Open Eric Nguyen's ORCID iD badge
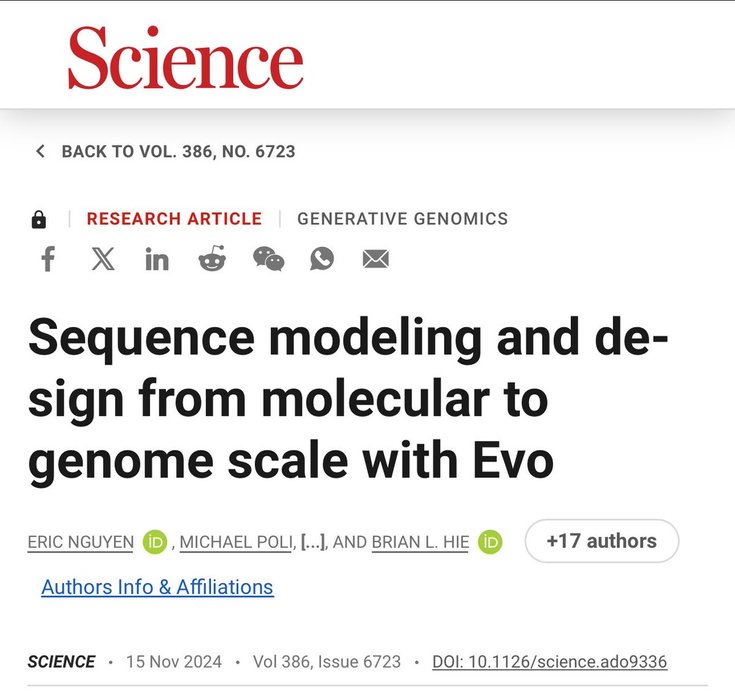Viewport: 735px width, 700px height. tap(154, 542)
